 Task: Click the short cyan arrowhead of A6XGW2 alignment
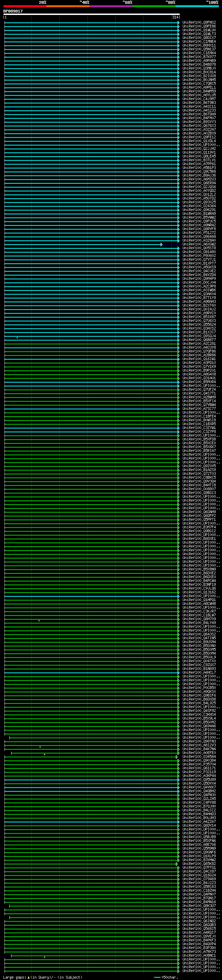[x=162, y=244]
